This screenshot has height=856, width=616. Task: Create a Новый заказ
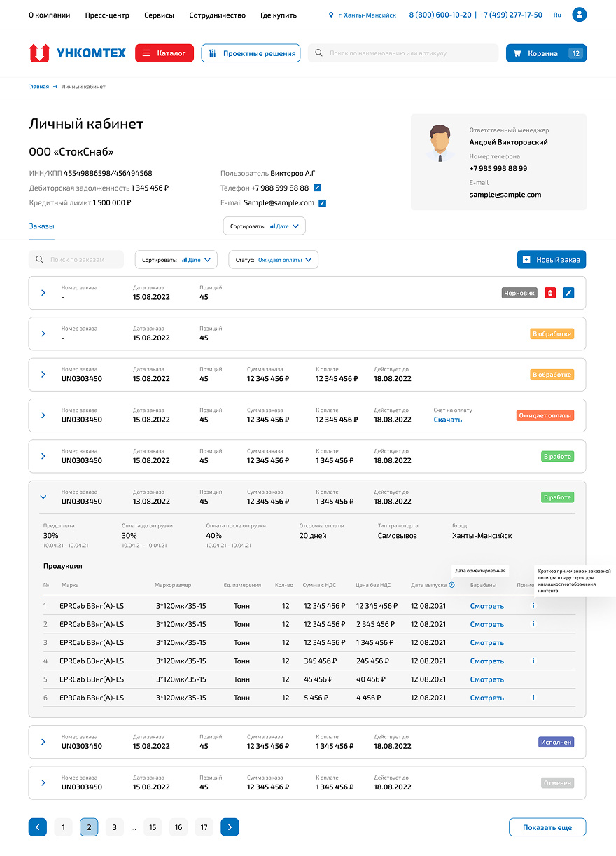pyautogui.click(x=552, y=259)
